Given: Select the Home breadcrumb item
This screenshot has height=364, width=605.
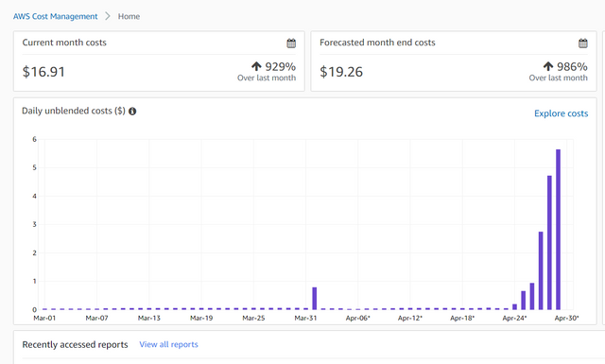Looking at the screenshot, I should tap(129, 16).
